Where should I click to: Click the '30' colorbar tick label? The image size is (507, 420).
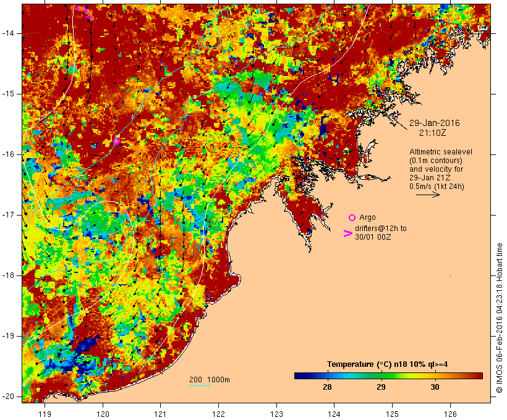tap(435, 387)
